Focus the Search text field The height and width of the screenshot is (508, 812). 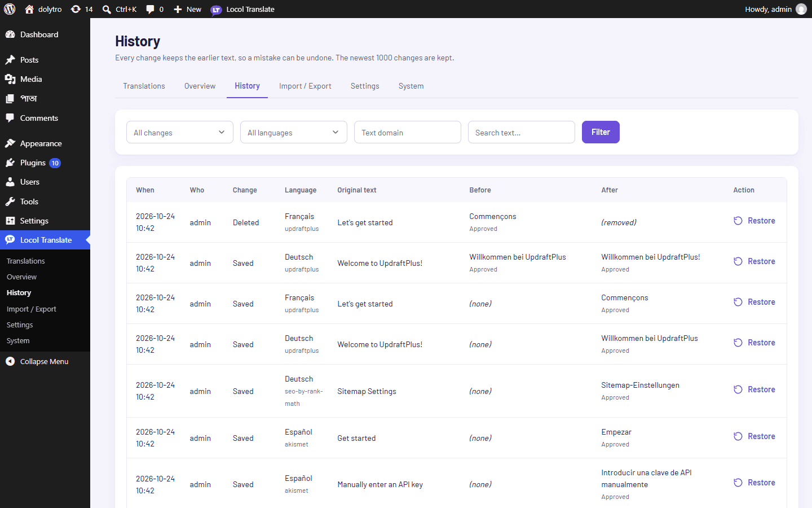[x=522, y=132]
